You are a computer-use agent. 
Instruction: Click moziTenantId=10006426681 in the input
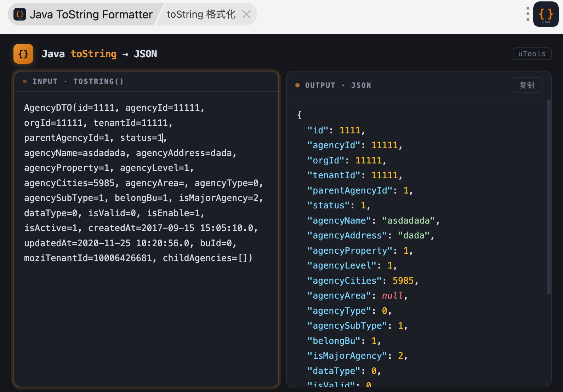click(88, 258)
